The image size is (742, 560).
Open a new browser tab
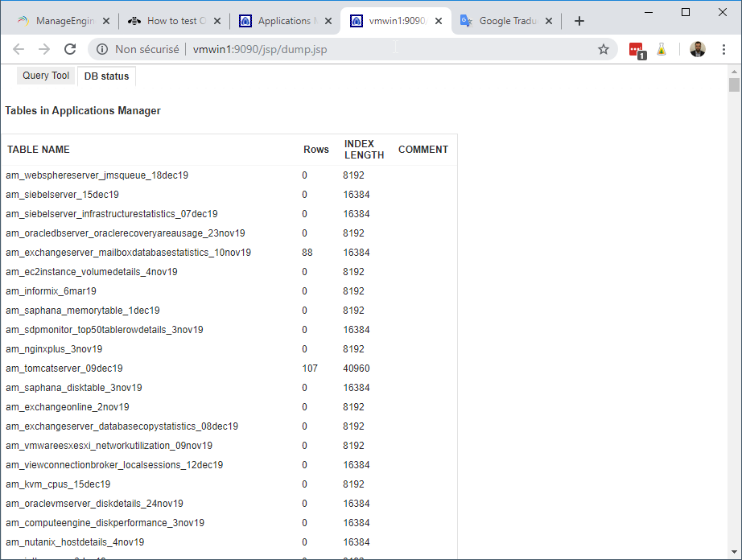pos(579,21)
